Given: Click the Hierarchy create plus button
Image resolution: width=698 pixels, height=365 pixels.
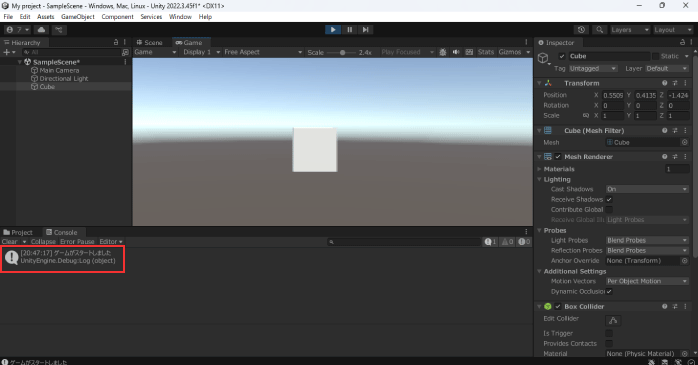Looking at the screenshot, I should [9, 52].
